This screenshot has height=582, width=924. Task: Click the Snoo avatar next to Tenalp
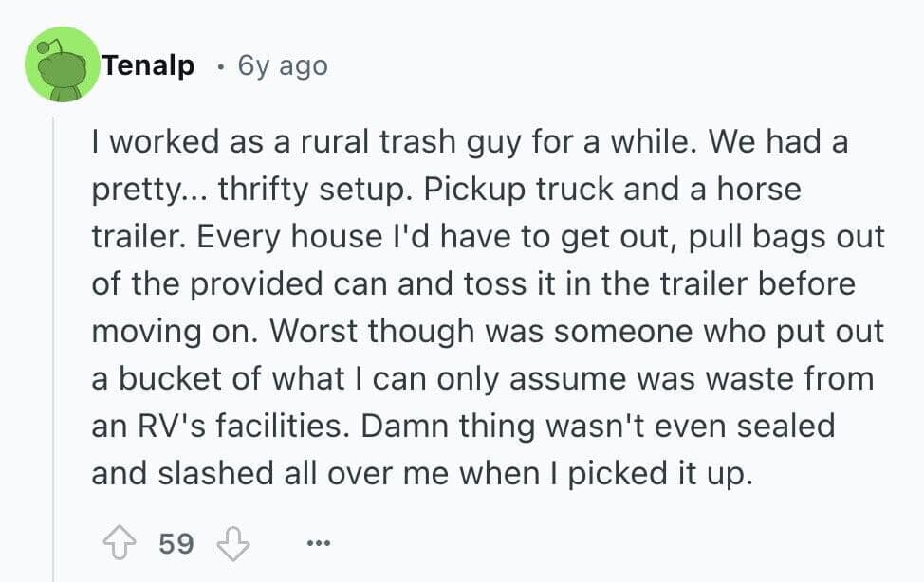[62, 64]
